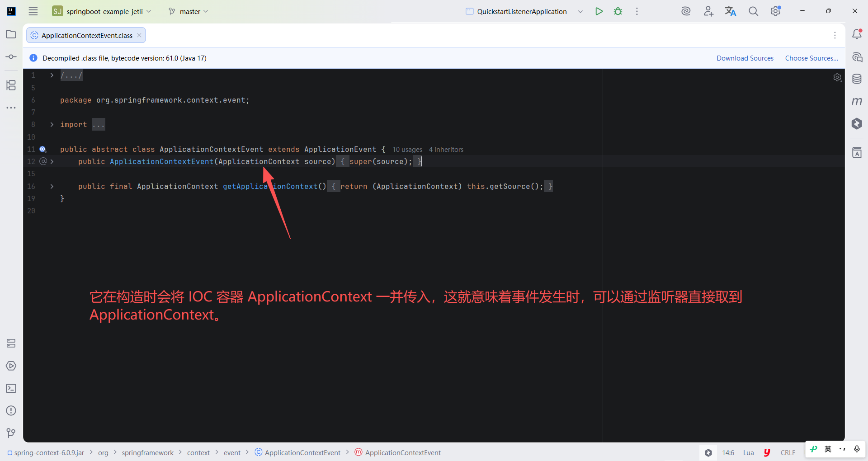Expand getApplicationContext method fold on line 16

pos(52,186)
